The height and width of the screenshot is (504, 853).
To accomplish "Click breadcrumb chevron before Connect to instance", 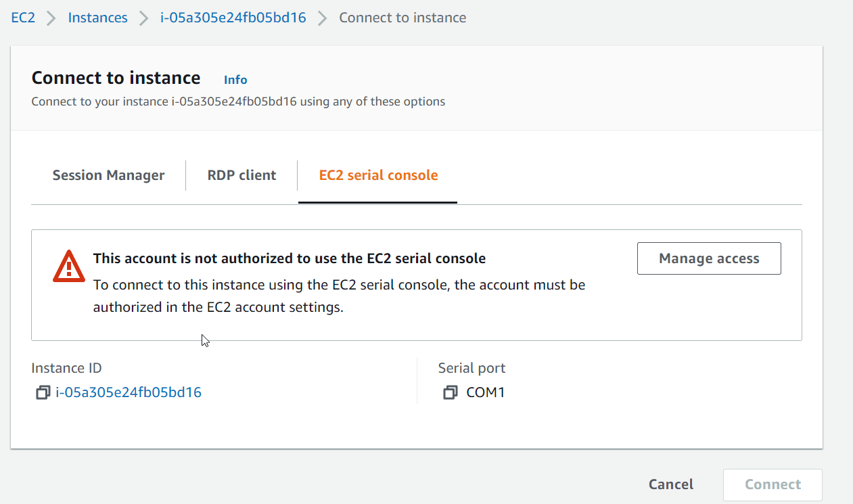I will tap(323, 18).
